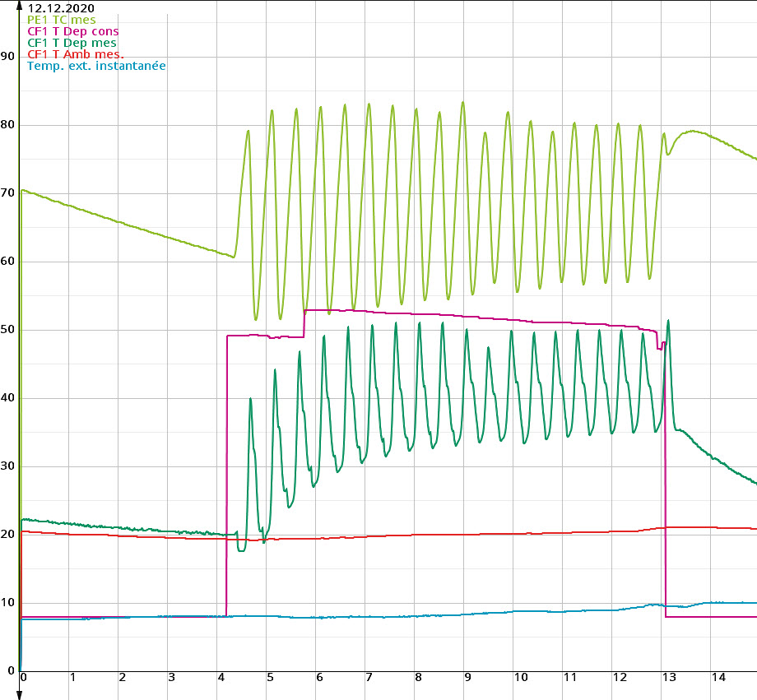Click the Y-axis label 90
This screenshot has width=757, height=700.
click(7, 57)
